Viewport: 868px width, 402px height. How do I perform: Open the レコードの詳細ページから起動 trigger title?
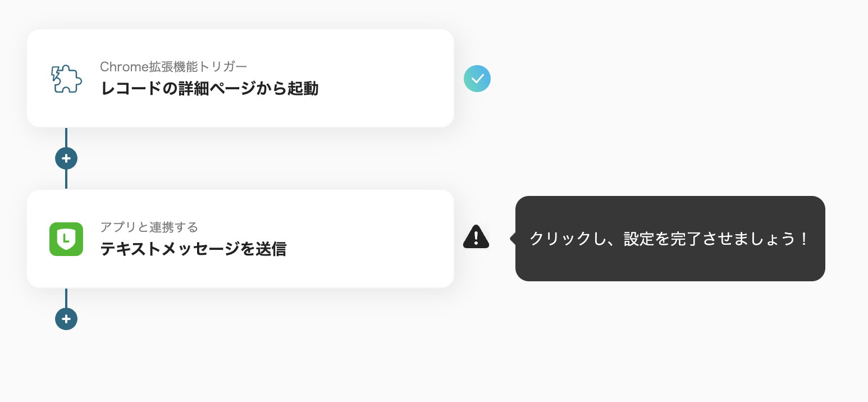click(x=209, y=89)
